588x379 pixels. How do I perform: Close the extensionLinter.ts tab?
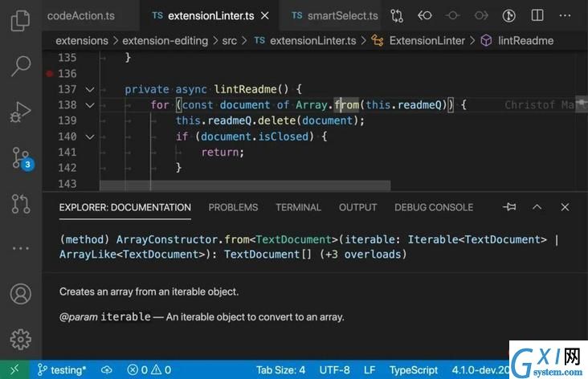[x=265, y=16]
